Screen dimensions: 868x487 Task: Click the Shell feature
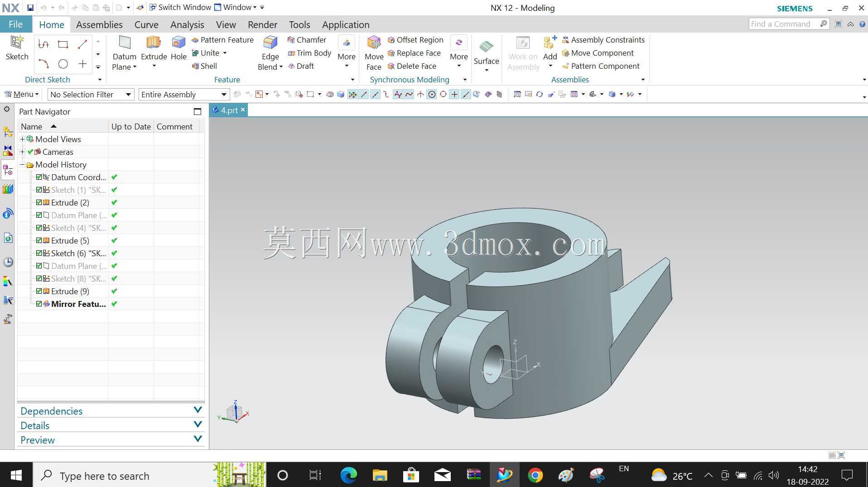(204, 66)
